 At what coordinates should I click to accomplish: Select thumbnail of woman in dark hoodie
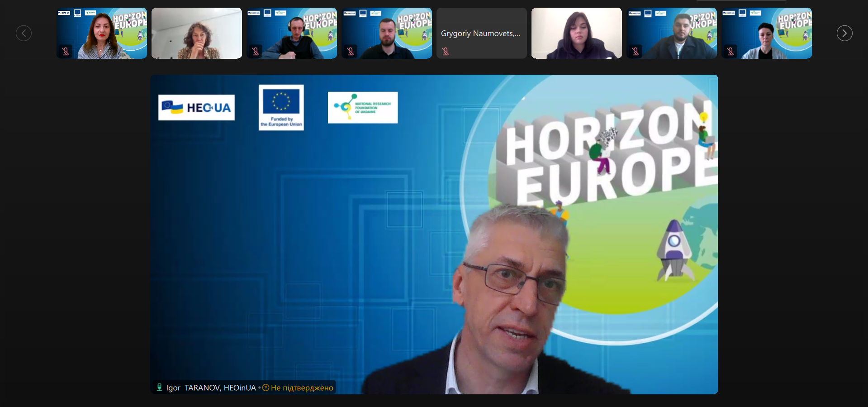(x=577, y=33)
